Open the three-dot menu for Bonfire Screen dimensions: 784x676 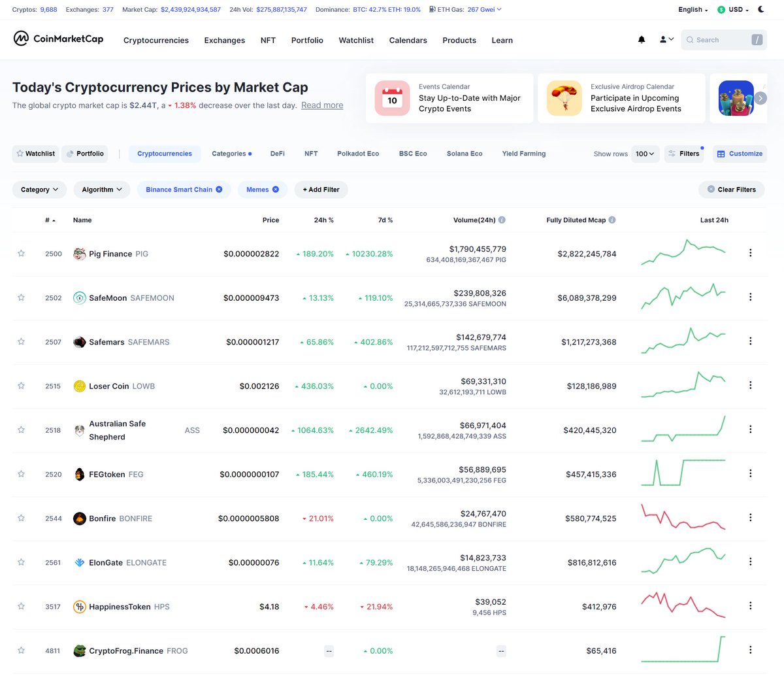tap(750, 518)
